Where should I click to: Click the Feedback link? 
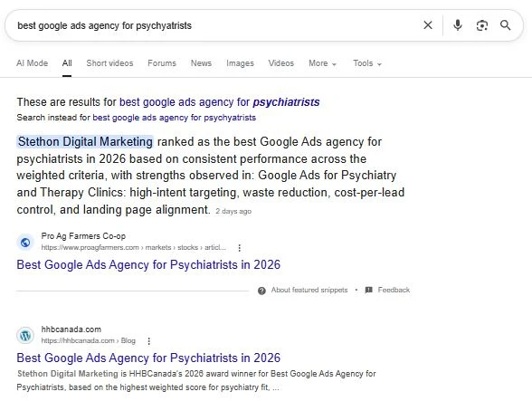pyautogui.click(x=394, y=290)
